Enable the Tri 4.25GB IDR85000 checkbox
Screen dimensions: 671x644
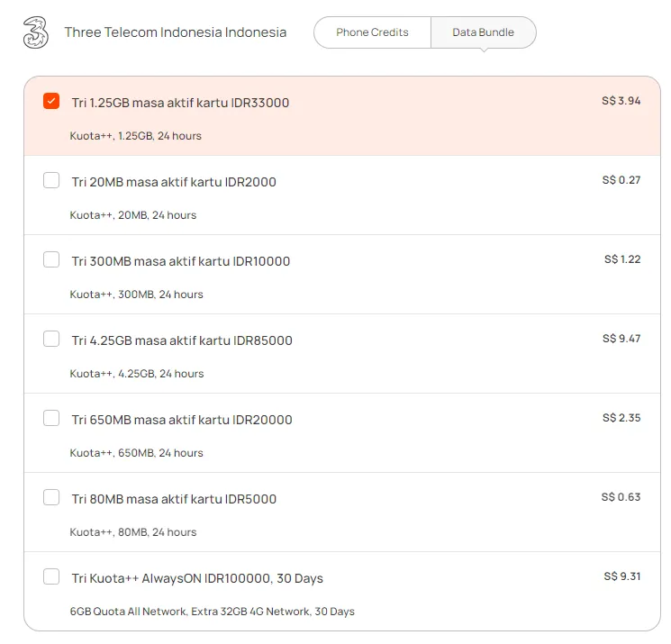(51, 339)
